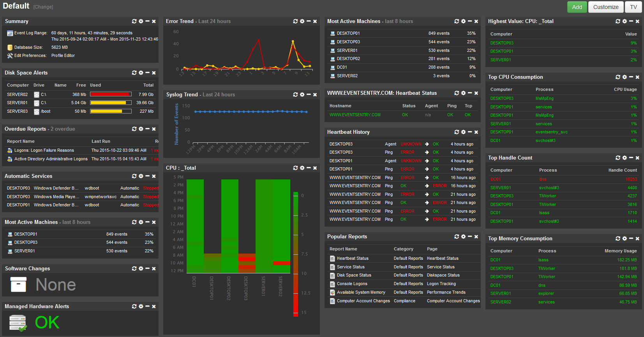The height and width of the screenshot is (337, 644).
Task: Switch to TV mode
Action: point(633,7)
